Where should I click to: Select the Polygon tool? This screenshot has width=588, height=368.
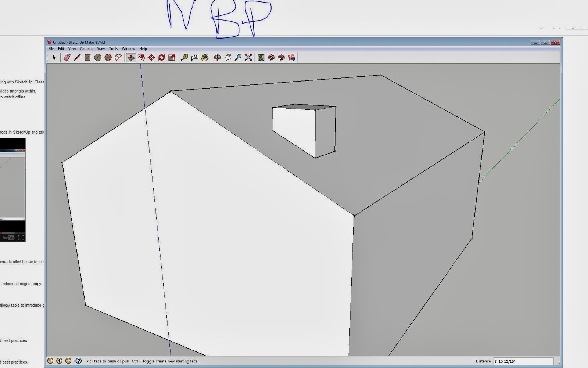point(108,58)
